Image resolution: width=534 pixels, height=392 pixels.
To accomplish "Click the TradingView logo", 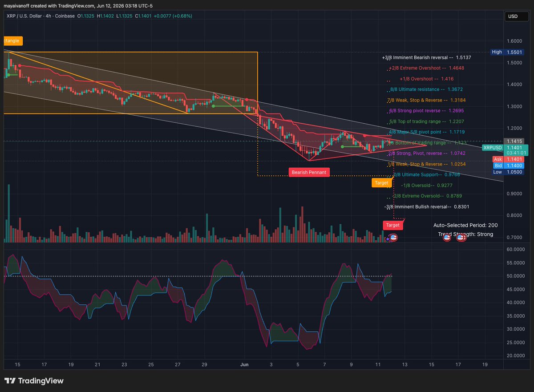I will [34, 381].
